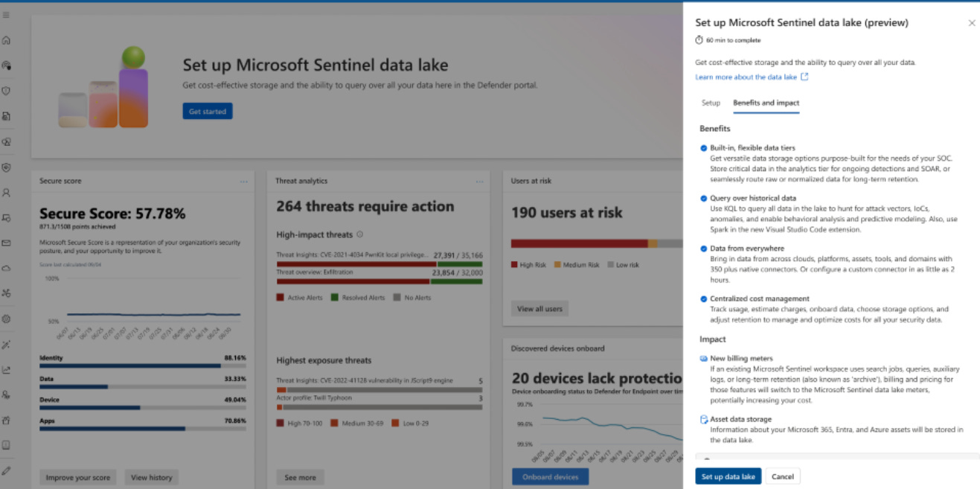Click the 190 users at risk heading
980x489 pixels.
tap(567, 213)
